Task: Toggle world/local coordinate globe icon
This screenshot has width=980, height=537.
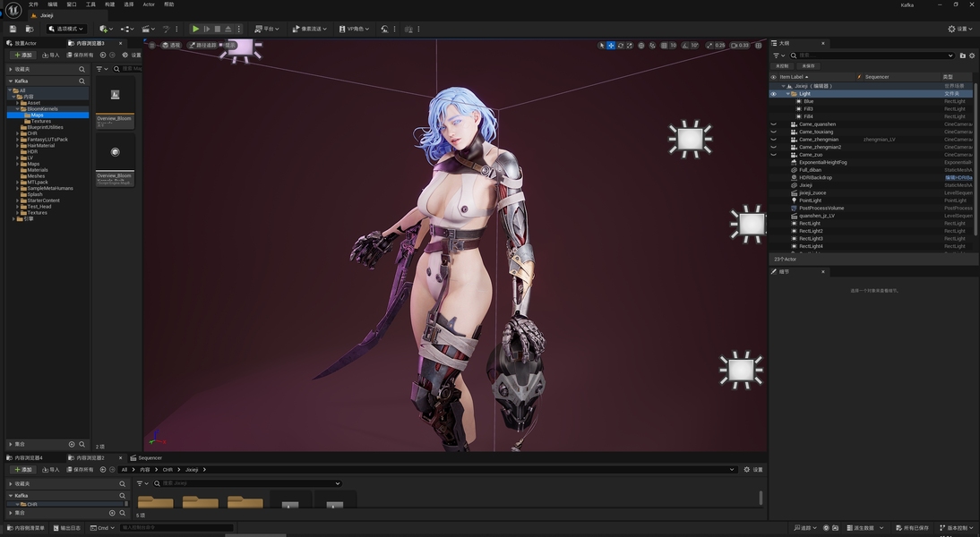Action: pyautogui.click(x=641, y=45)
